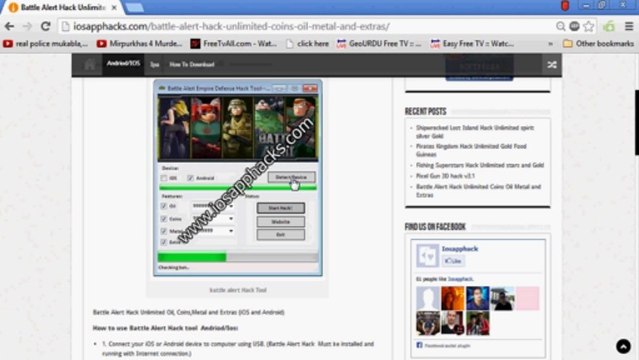Click the first Facebook fan avatar thumbnail
This screenshot has width=639, height=360.
tap(427, 298)
